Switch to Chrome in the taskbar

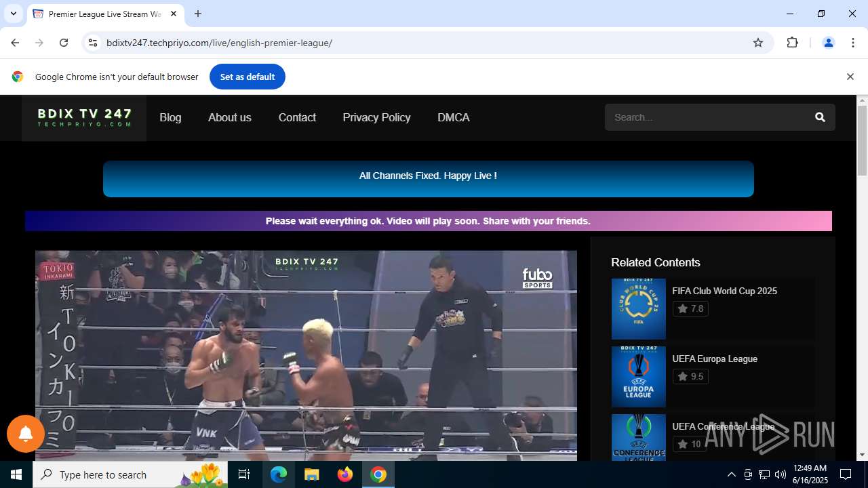(x=378, y=474)
